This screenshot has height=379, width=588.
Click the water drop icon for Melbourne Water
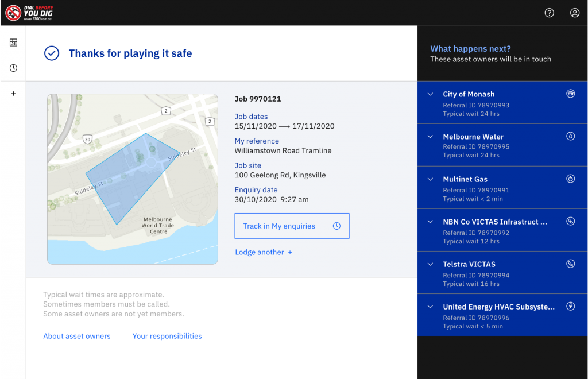[x=570, y=136]
